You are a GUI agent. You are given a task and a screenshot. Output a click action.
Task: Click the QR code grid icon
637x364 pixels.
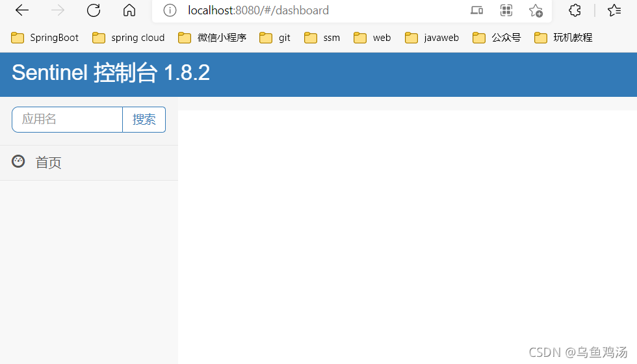click(x=506, y=10)
